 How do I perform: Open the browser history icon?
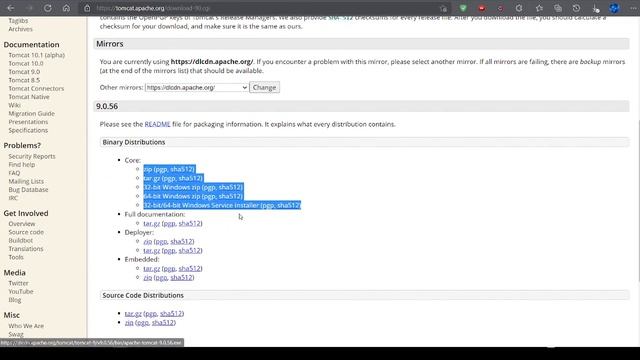[576, 8]
